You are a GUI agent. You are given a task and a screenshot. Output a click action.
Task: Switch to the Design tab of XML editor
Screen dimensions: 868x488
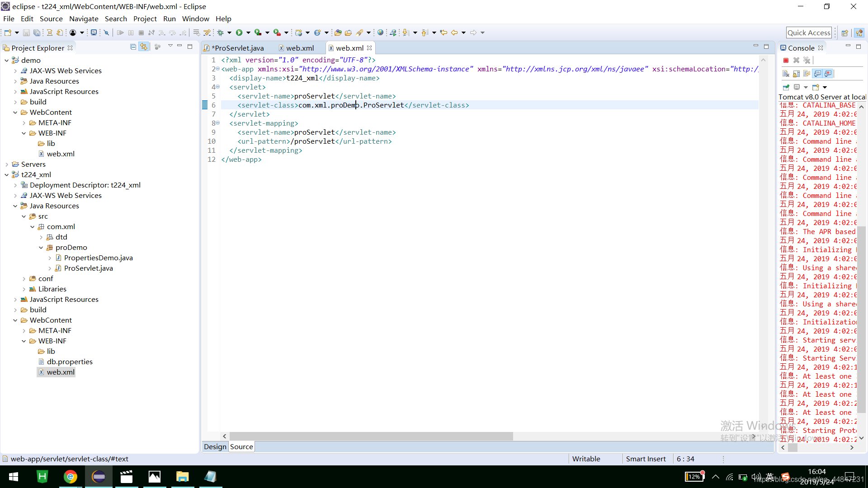[x=215, y=446]
